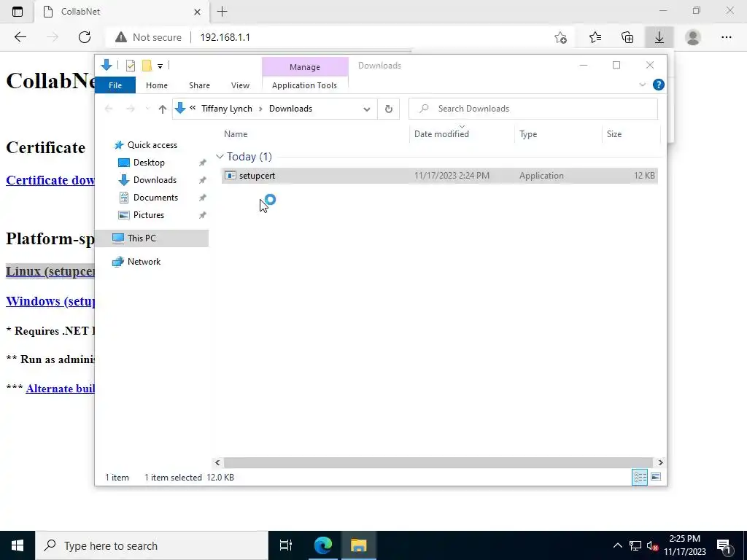Add this page to favorites star
Screen dimensions: 747x560
pyautogui.click(x=561, y=37)
